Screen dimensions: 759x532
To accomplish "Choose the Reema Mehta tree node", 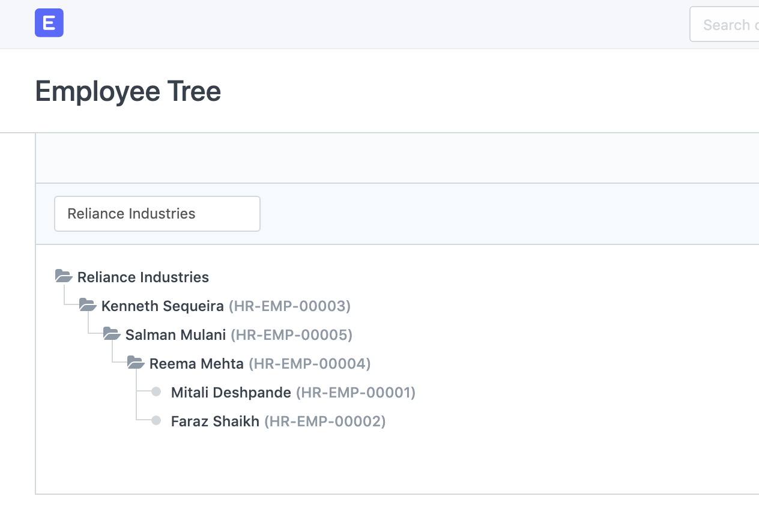I will click(x=196, y=364).
